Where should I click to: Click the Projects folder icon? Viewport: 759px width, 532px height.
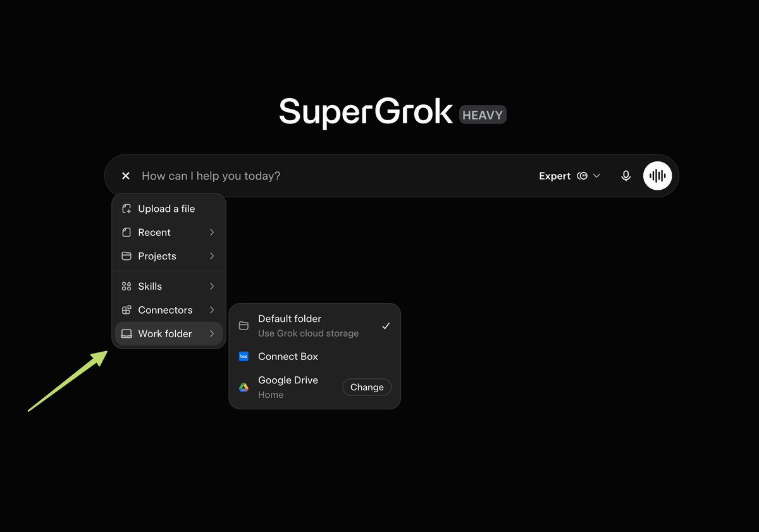click(126, 256)
